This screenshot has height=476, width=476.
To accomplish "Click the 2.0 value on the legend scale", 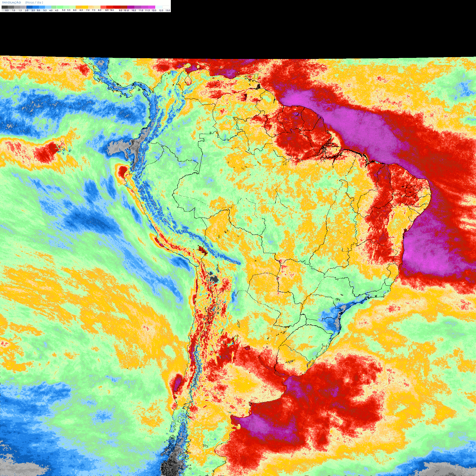I will click(x=26, y=10).
